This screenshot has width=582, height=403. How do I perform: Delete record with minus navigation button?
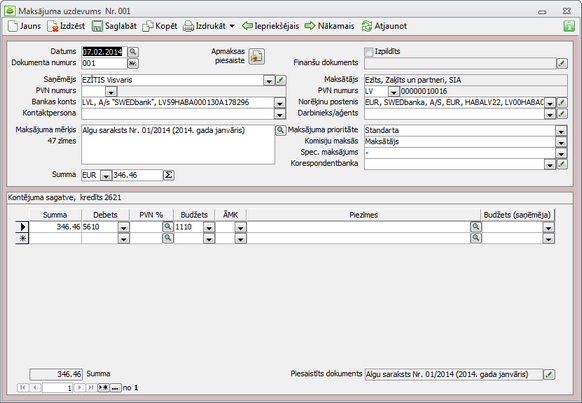115,388
